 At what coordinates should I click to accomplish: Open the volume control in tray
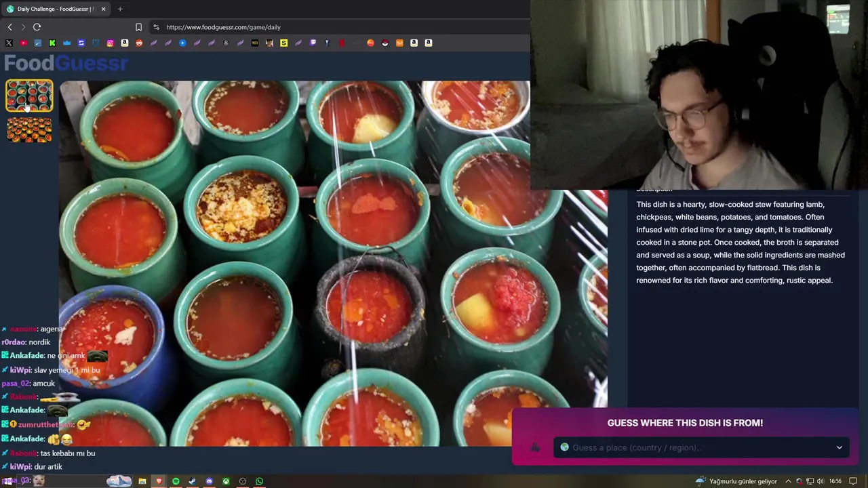821,481
